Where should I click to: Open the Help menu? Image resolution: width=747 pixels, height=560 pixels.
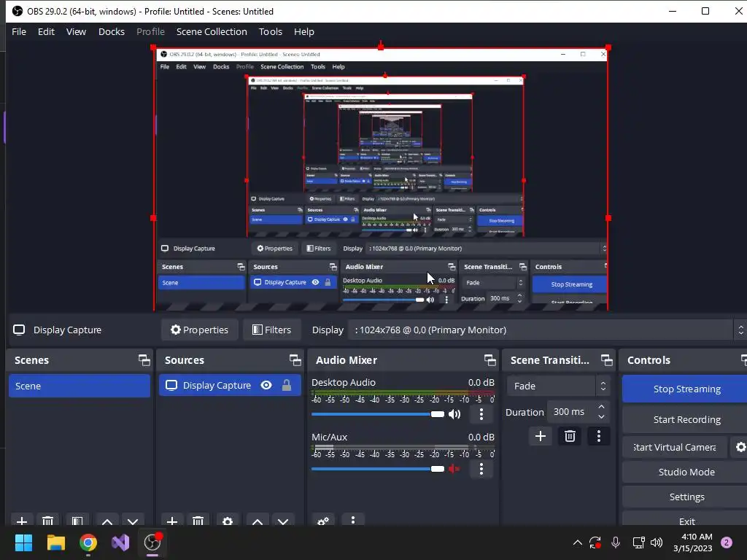(304, 32)
